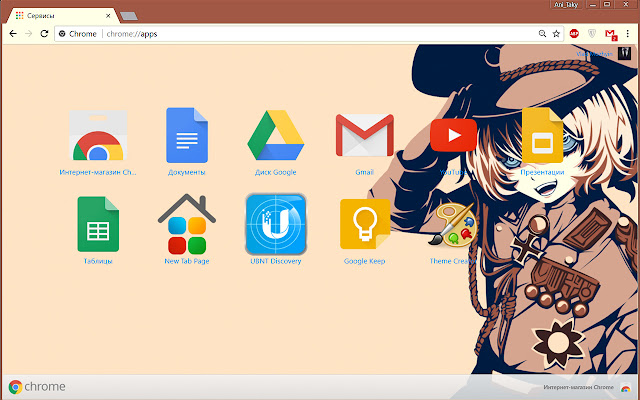
Task: Click the Chrome site info icon in address bar
Action: 62,34
